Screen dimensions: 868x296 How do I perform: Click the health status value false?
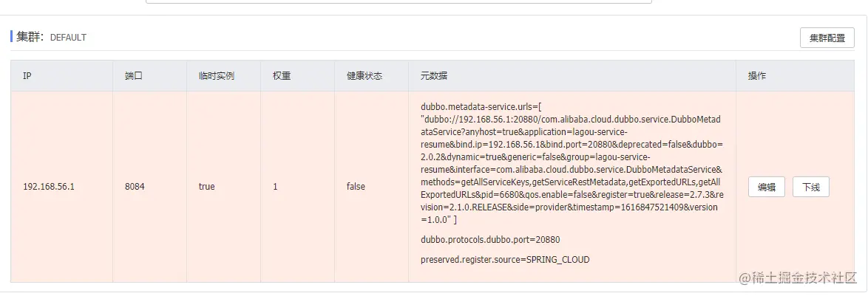(x=356, y=187)
